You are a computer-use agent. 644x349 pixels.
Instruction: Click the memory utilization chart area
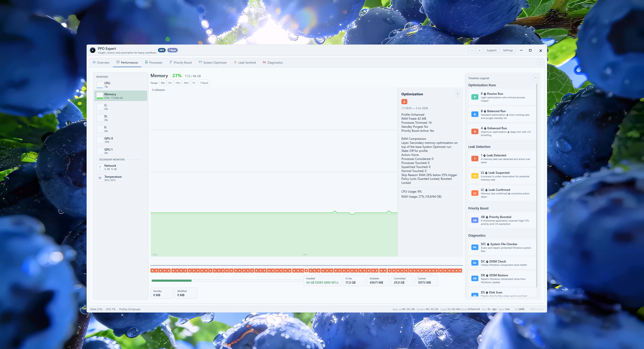click(274, 172)
